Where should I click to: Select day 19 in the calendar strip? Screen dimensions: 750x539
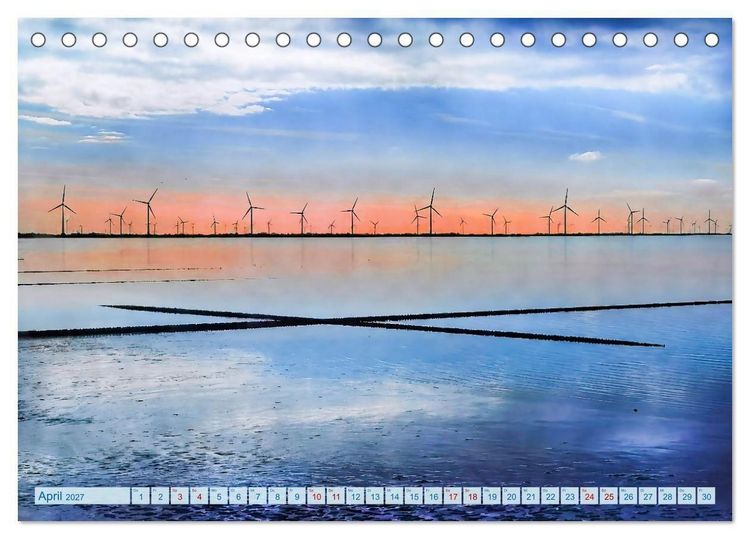click(492, 496)
